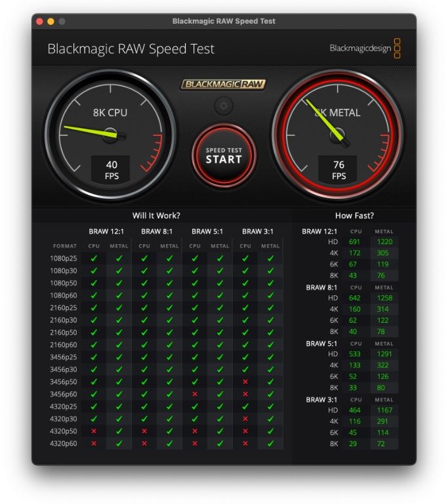448x504 pixels.
Task: Click BRAW 3:1 HD CPU value 464
Action: click(x=354, y=410)
